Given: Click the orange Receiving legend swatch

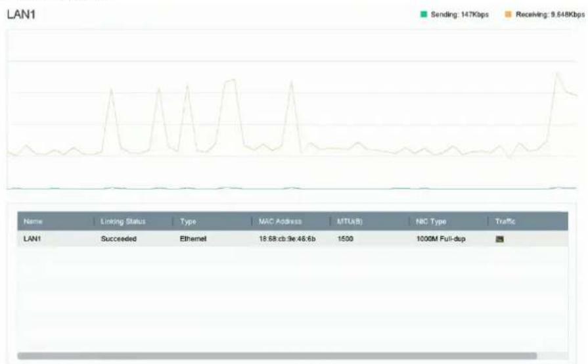Looking at the screenshot, I should [508, 14].
